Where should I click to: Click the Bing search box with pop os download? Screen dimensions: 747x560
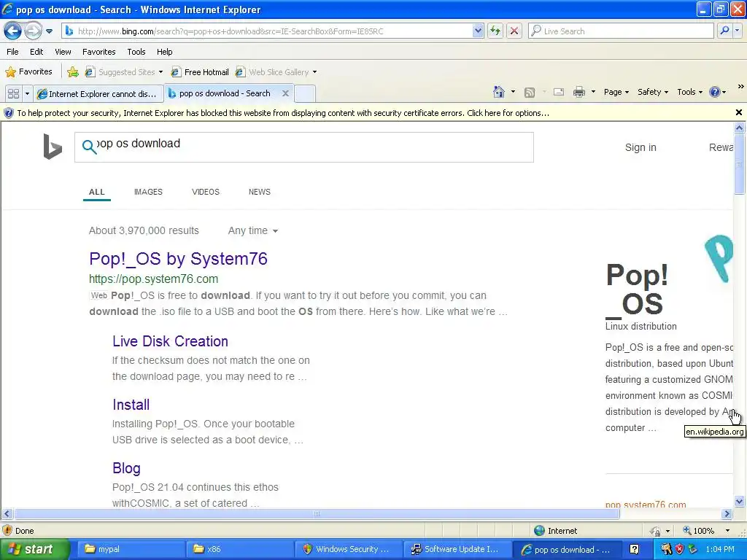coord(304,147)
